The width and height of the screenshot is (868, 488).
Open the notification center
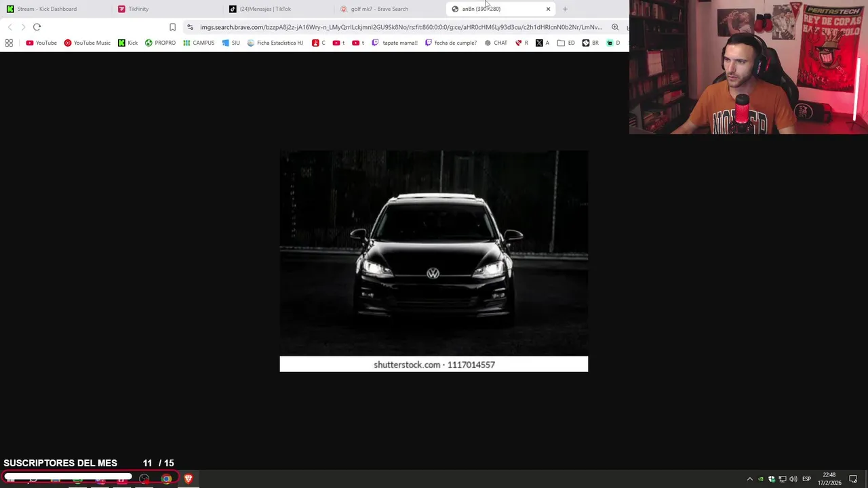pyautogui.click(x=853, y=479)
